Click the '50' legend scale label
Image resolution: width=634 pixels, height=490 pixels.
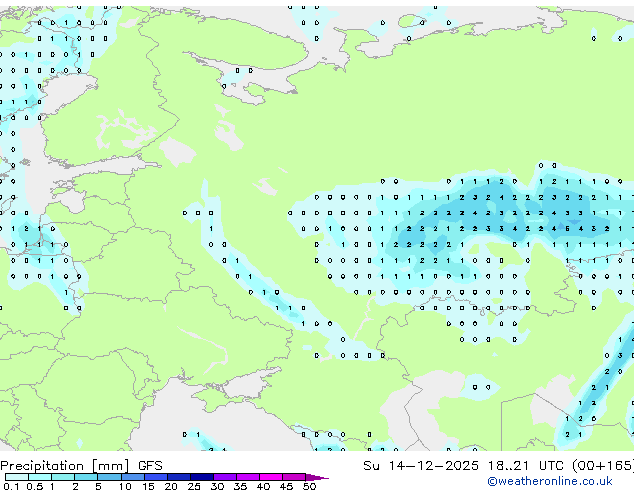click(x=309, y=486)
